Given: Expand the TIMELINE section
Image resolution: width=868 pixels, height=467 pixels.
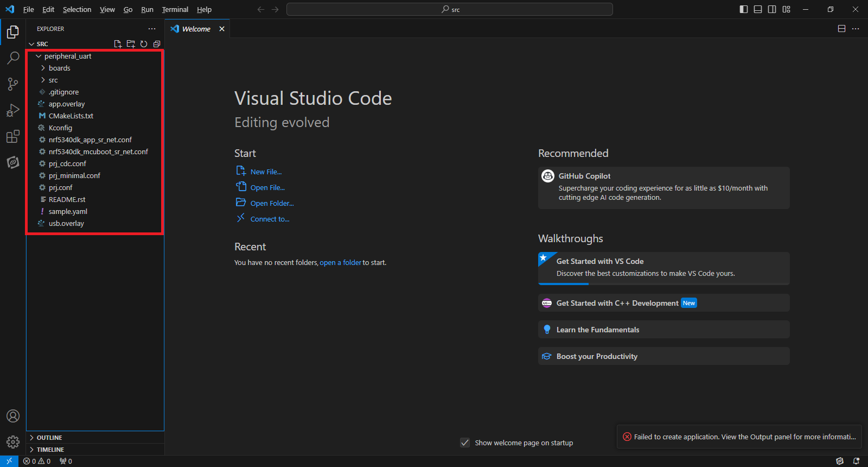Looking at the screenshot, I should point(50,450).
